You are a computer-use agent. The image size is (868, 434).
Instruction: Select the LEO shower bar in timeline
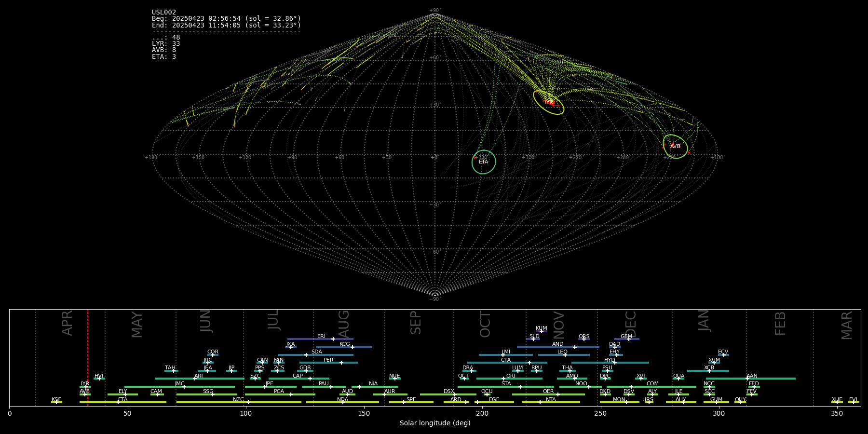tap(564, 355)
